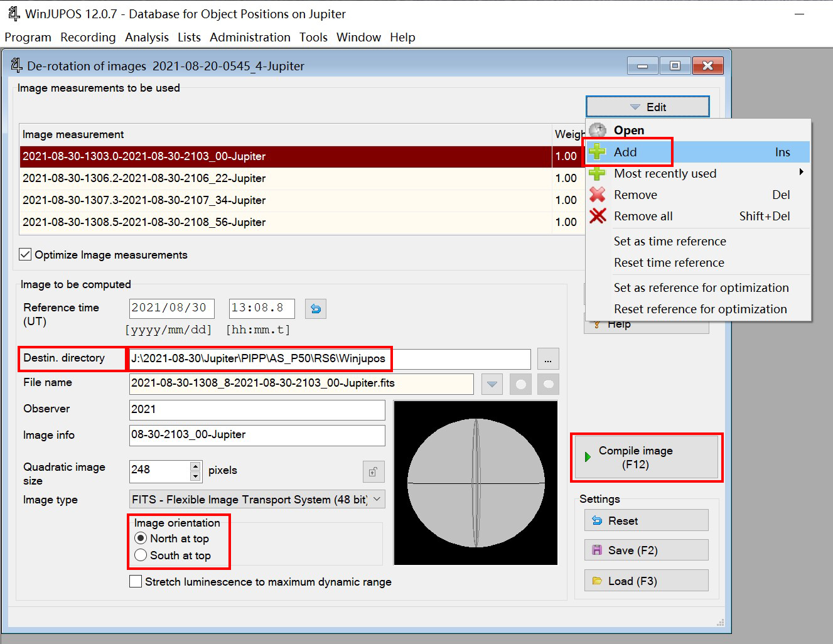Click the Quadratic image size field 248

pos(159,470)
